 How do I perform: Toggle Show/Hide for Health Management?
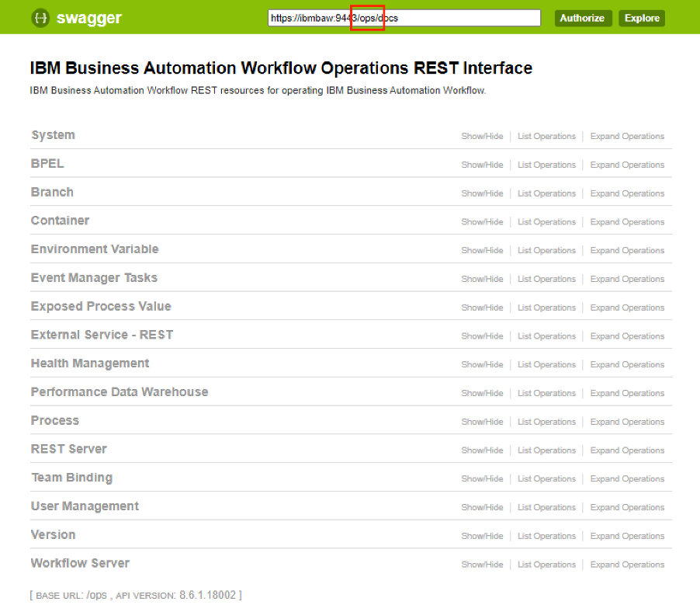482,365
